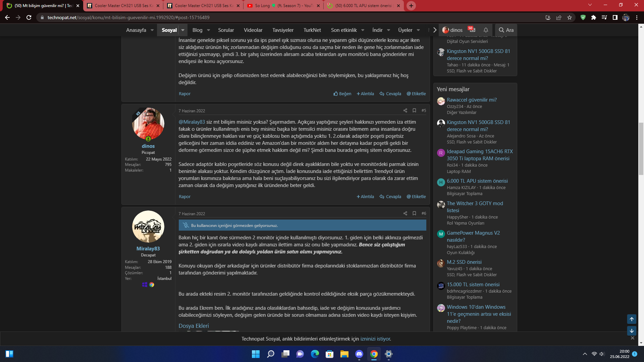Click the scroll-to-bottom arrow button

coord(632,331)
